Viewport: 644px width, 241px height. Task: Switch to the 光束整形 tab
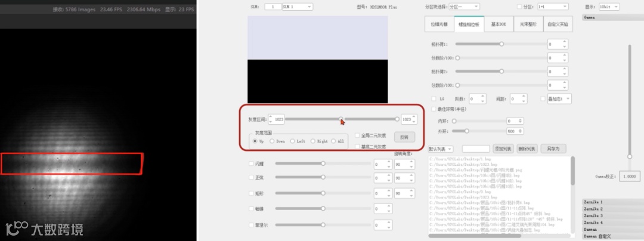click(x=528, y=24)
